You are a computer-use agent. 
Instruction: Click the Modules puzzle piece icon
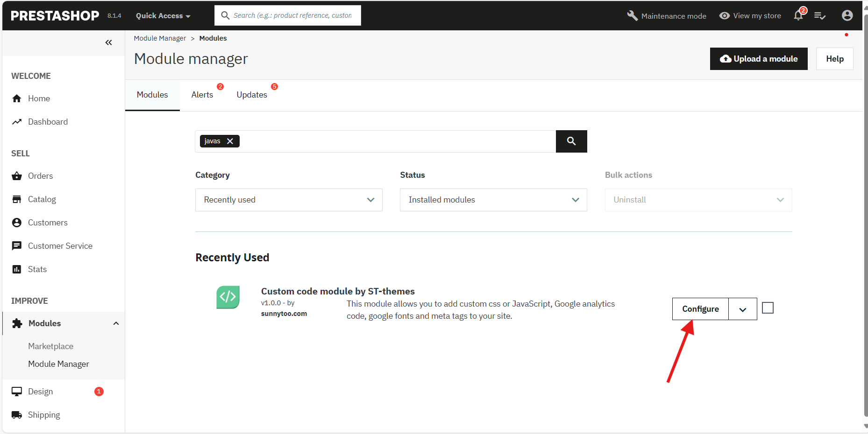(x=17, y=323)
